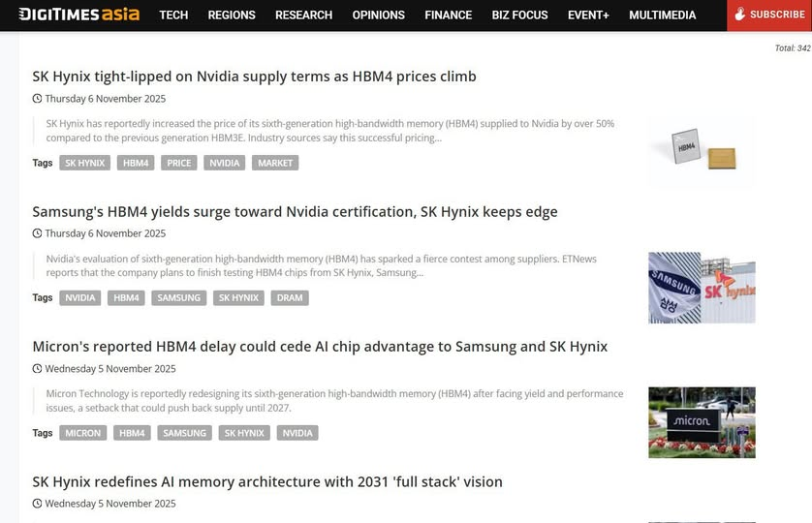
Task: Open the REGIONS menu
Action: pos(232,15)
